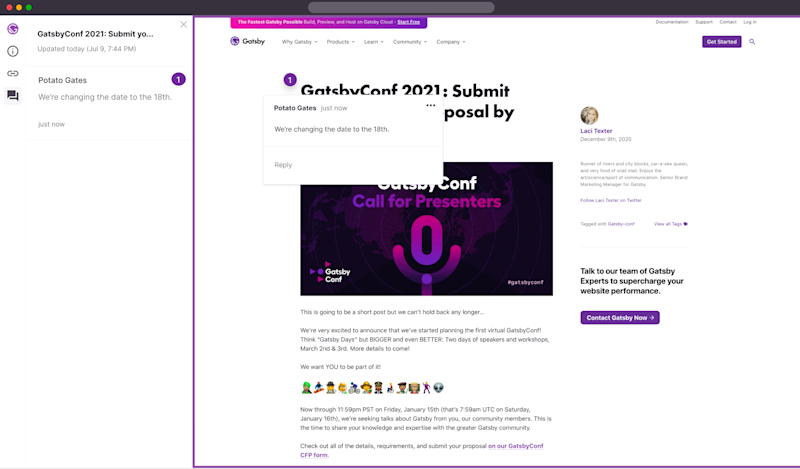Click the Gatsby logo in the left sidebar
800x469 pixels.
(x=13, y=29)
